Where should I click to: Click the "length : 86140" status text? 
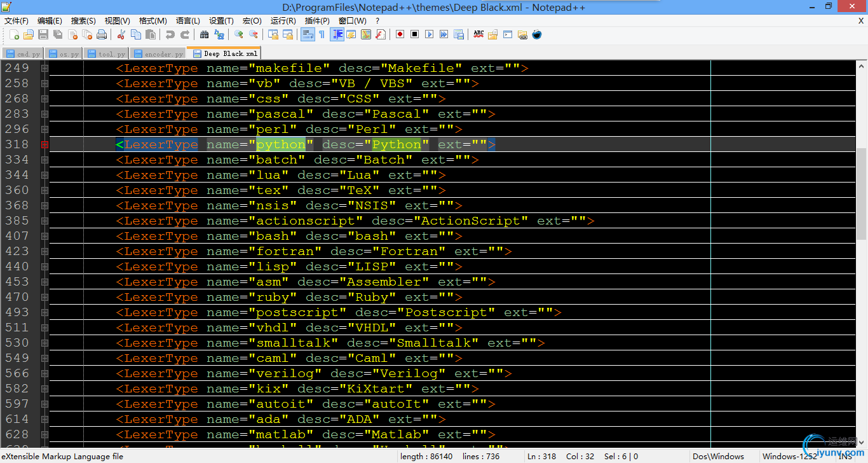coord(426,456)
